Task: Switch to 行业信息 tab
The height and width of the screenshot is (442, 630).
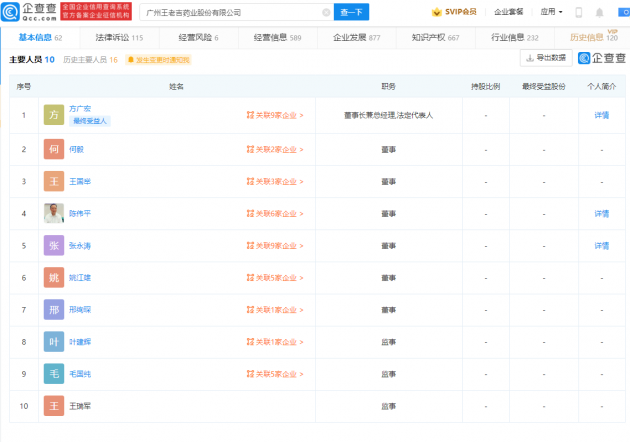Action: pyautogui.click(x=514, y=37)
